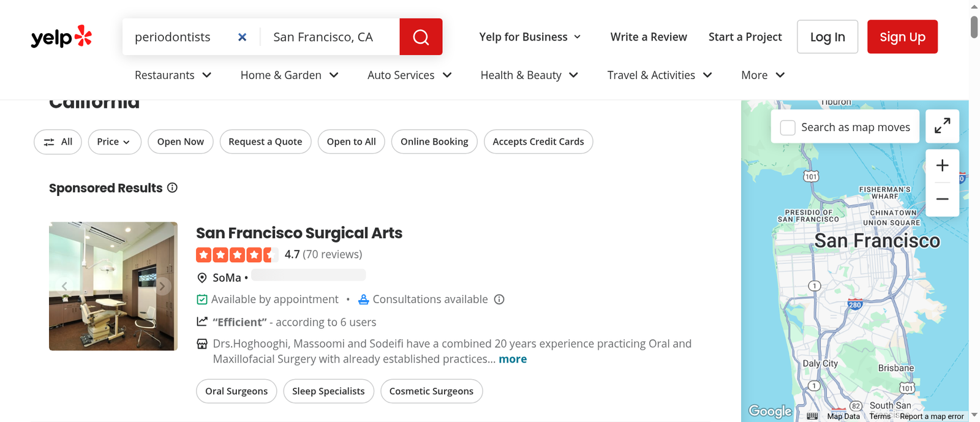This screenshot has height=422, width=980.
Task: Expand the Health & Beauty category menu
Action: 529,75
